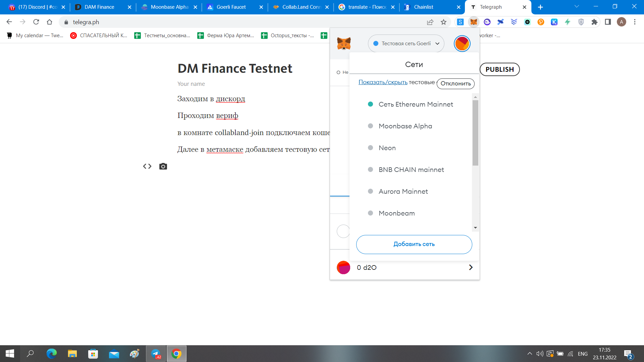Open the MetaMask account avatar menu
Screen dimensions: 644x362
[x=462, y=44]
